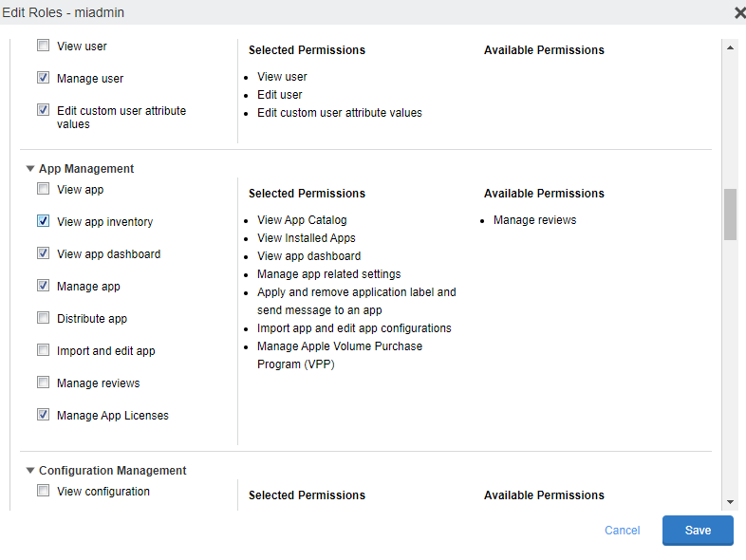Uncheck View app inventory permission
Viewport: 746px width, 560px height.
coord(43,221)
